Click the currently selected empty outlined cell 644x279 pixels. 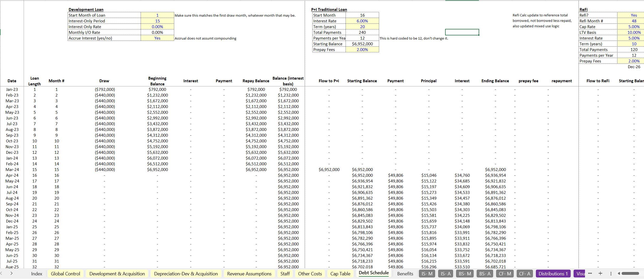[x=462, y=32]
